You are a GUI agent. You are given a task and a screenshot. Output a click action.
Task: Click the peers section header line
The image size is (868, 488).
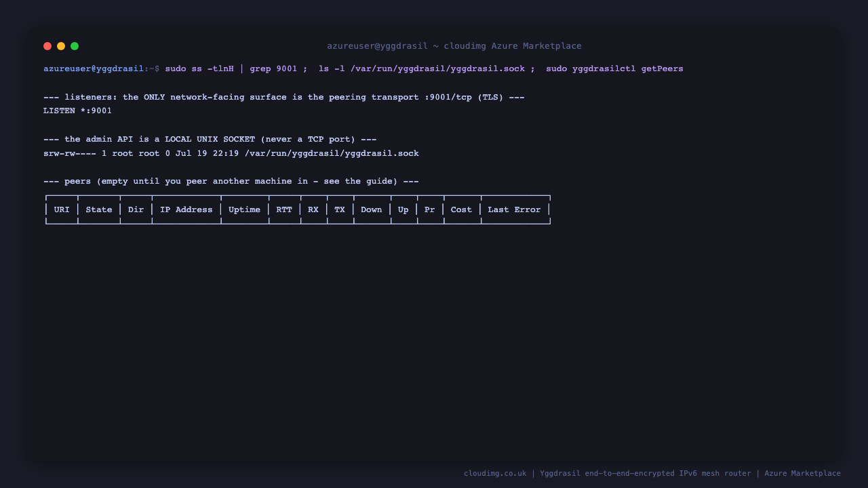point(231,181)
